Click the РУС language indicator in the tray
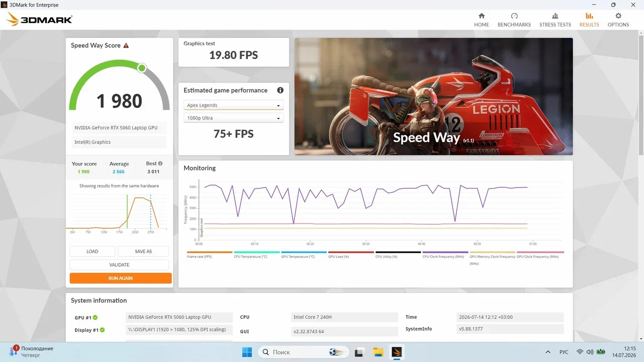Image resolution: width=644 pixels, height=362 pixels. 564,352
